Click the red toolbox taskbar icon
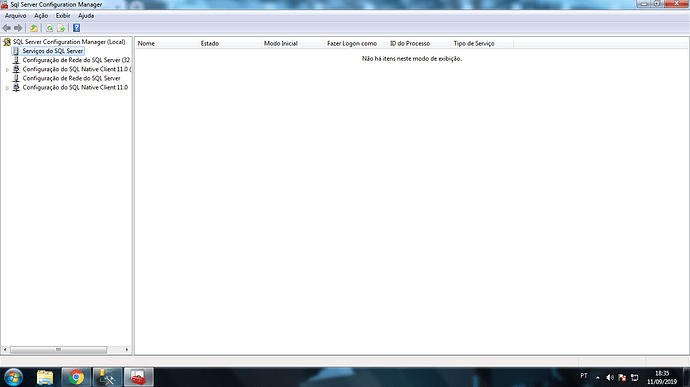 pos(139,377)
